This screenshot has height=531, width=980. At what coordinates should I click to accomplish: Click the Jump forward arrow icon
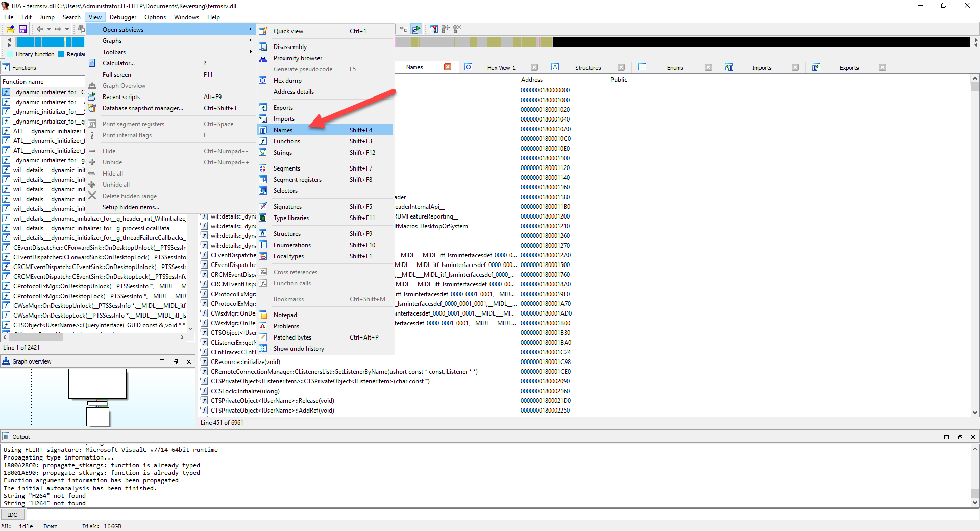pos(58,29)
